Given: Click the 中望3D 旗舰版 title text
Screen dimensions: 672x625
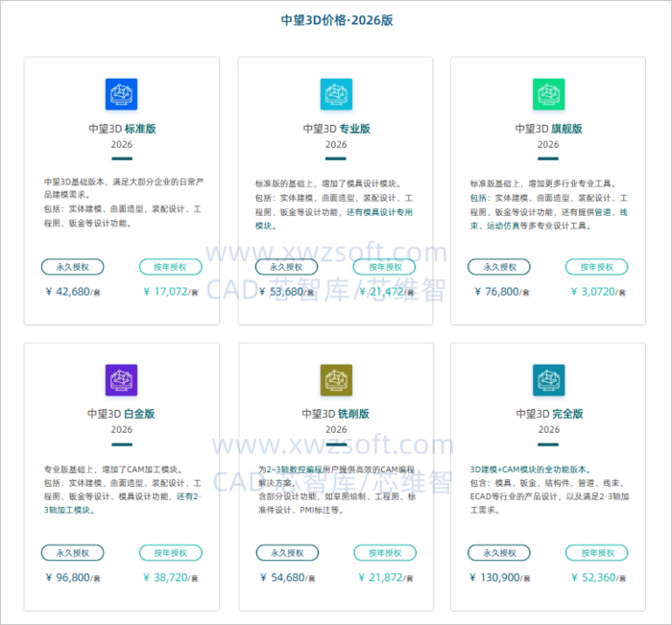Looking at the screenshot, I should click(x=548, y=129).
